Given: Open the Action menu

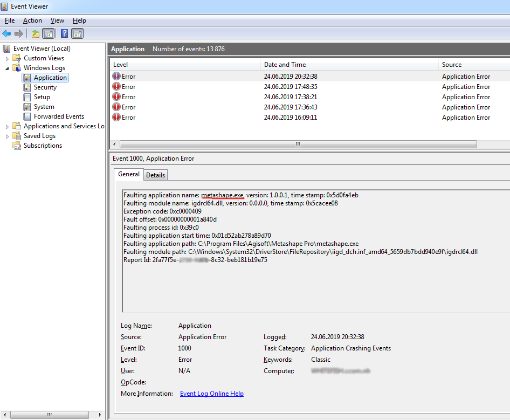Looking at the screenshot, I should coord(32,20).
